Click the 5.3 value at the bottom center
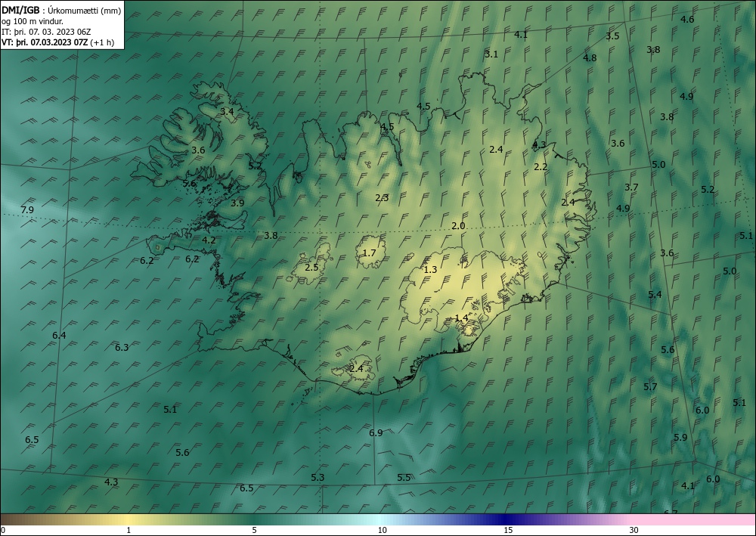756x536 pixels. tap(318, 477)
